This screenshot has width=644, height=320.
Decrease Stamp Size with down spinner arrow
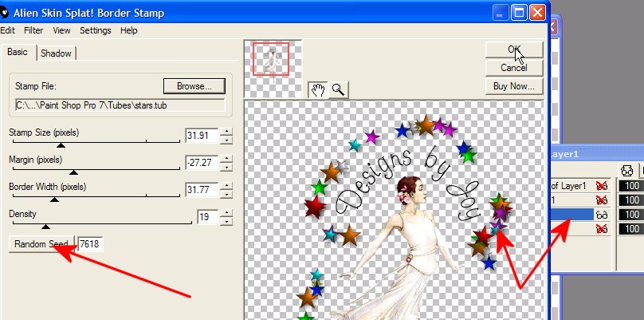[x=226, y=140]
